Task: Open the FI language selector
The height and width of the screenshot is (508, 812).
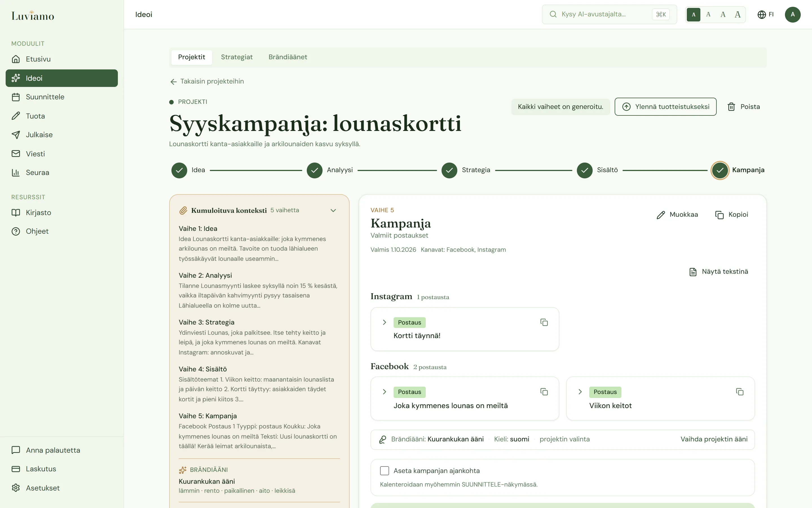Action: coord(766,14)
